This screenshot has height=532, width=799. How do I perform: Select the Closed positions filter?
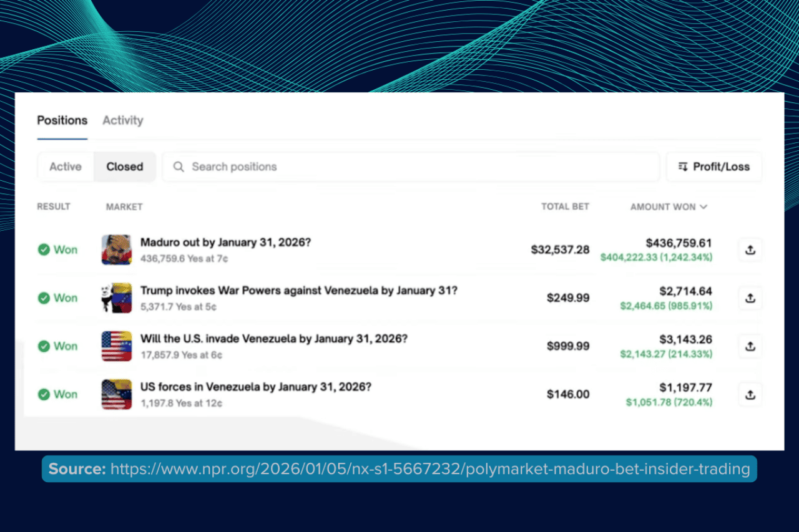tap(124, 167)
